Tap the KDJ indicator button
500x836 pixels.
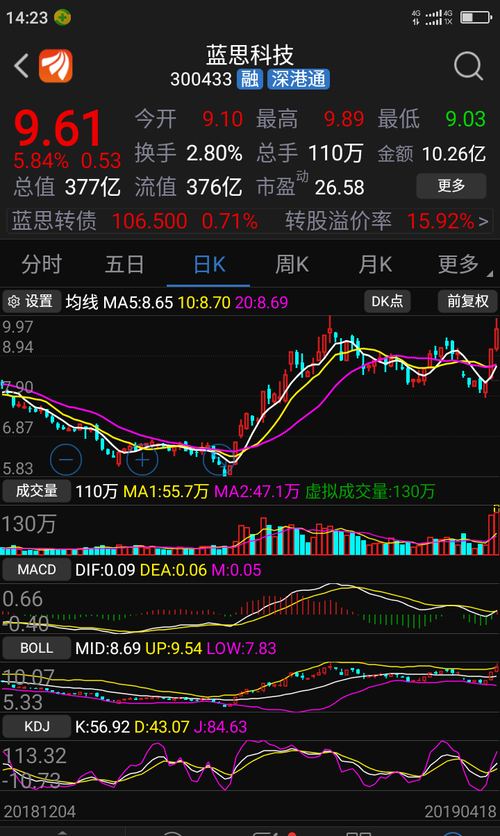pyautogui.click(x=36, y=726)
